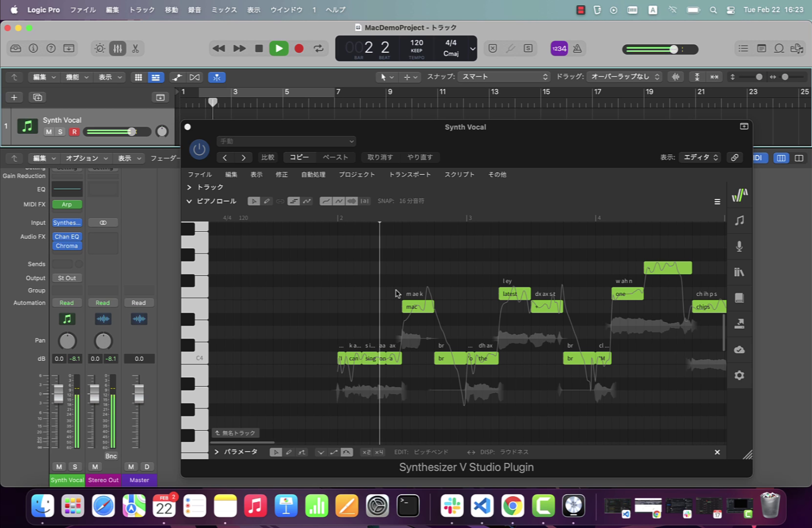
Task: Click the scissors editors icon
Action: point(135,48)
